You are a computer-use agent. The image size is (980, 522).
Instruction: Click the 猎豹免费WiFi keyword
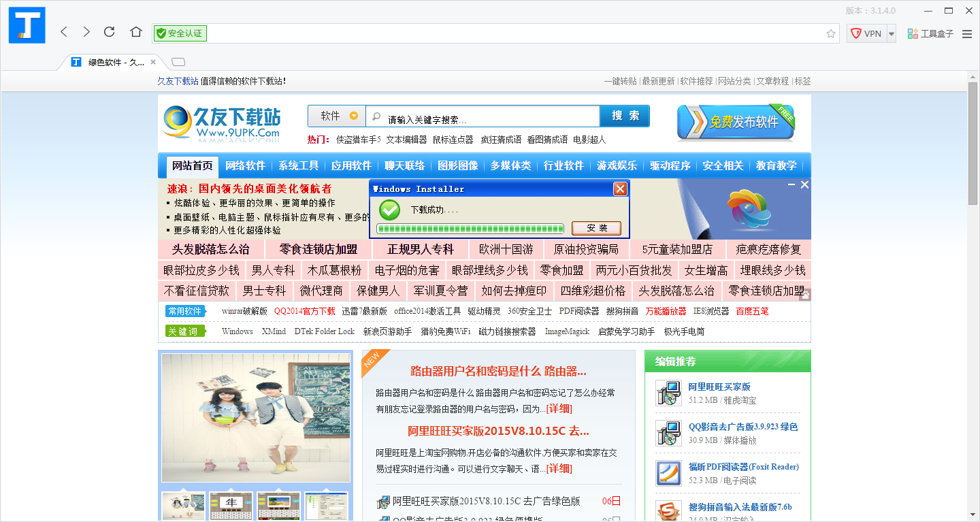[x=445, y=331]
